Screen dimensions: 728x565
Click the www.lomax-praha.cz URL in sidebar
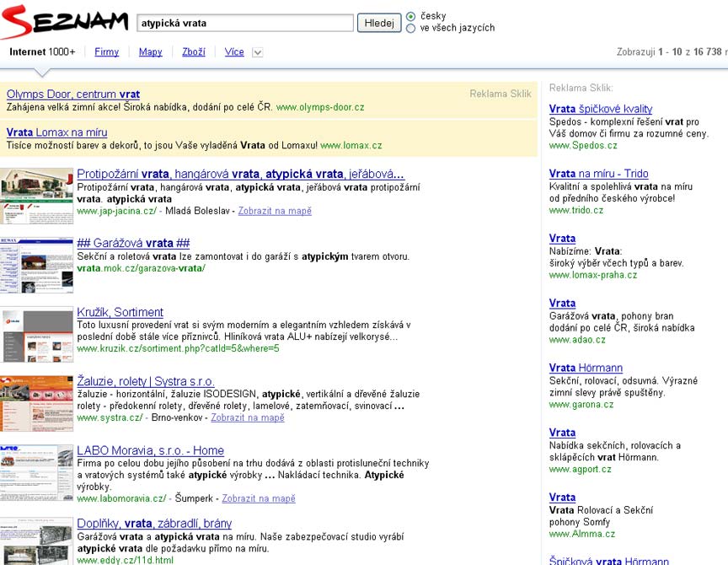click(x=593, y=275)
